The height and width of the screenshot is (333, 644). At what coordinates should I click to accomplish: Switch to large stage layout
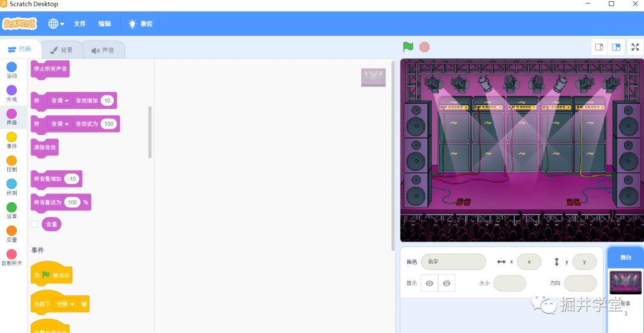coord(616,47)
